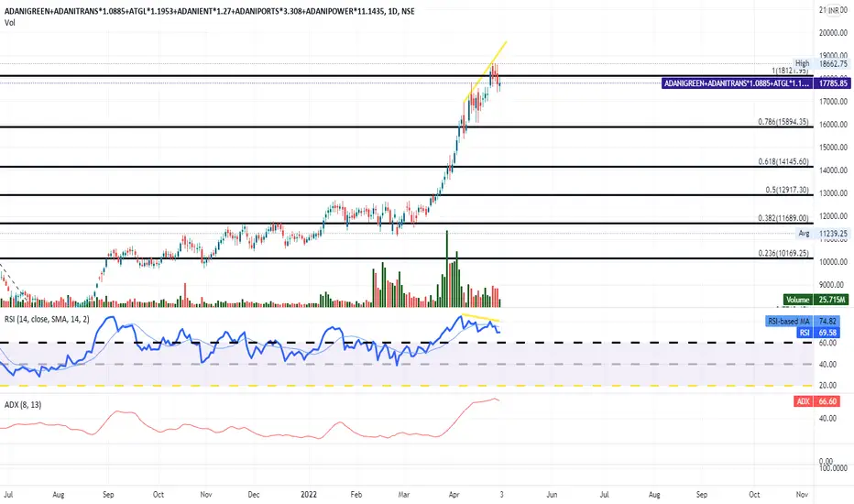Select the Avg 11239.25 label
The height and width of the screenshot is (504, 854).
pos(823,233)
